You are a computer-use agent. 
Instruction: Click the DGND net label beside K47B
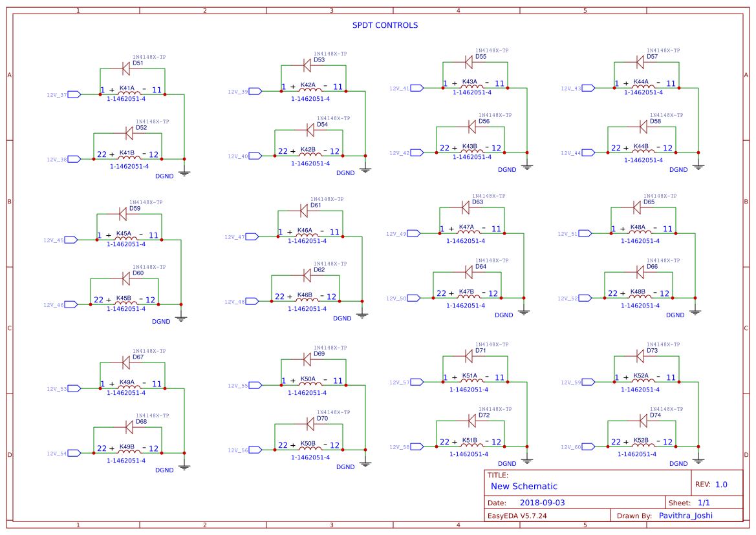click(x=503, y=315)
